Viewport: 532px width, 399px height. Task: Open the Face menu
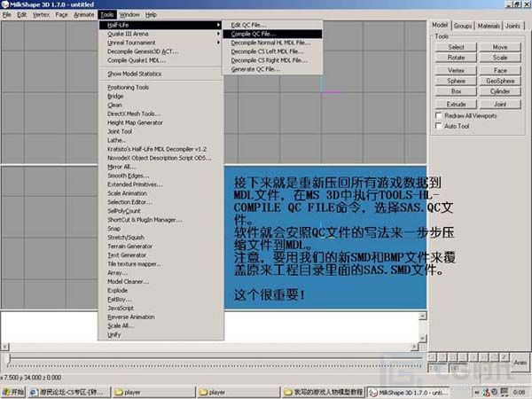point(61,14)
